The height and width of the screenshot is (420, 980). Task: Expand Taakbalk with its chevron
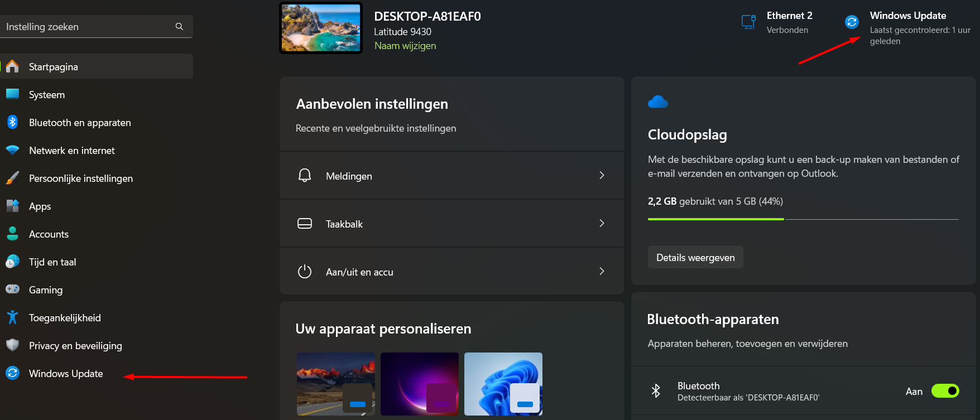coord(602,223)
